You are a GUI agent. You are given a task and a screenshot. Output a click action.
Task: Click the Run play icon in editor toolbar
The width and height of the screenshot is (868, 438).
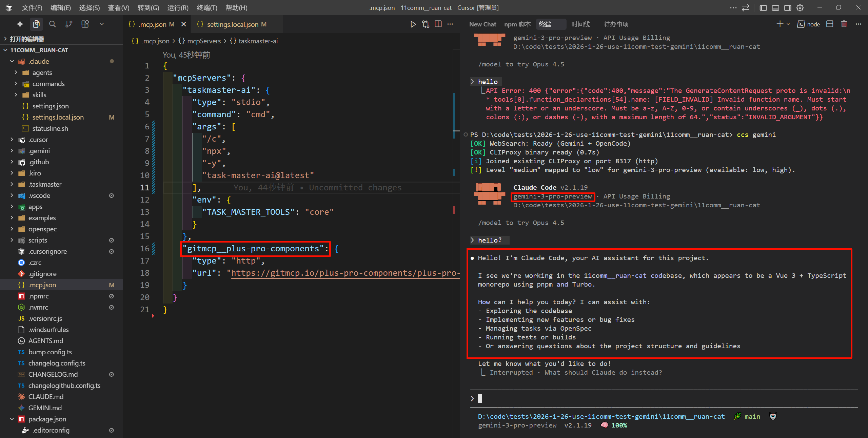coord(413,24)
